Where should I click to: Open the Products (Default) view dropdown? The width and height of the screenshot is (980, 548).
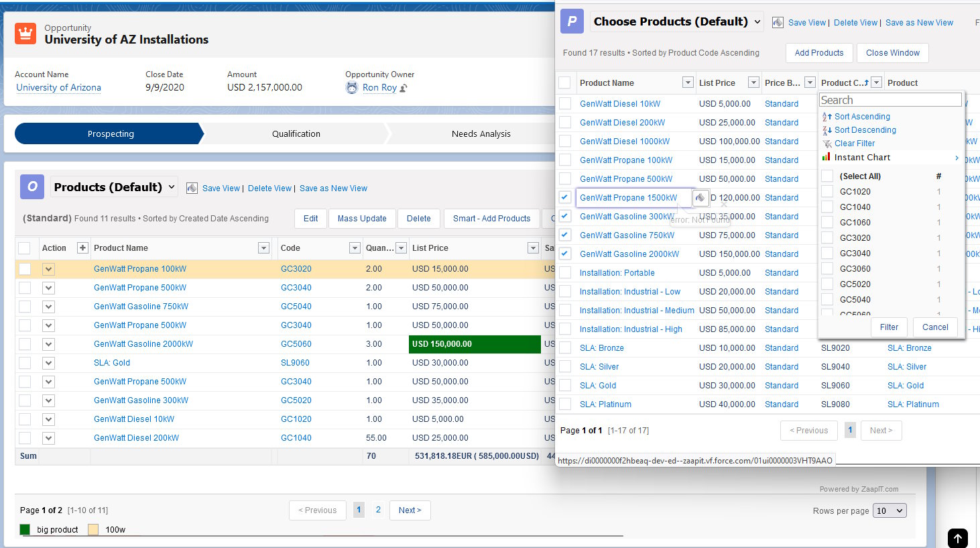click(172, 187)
